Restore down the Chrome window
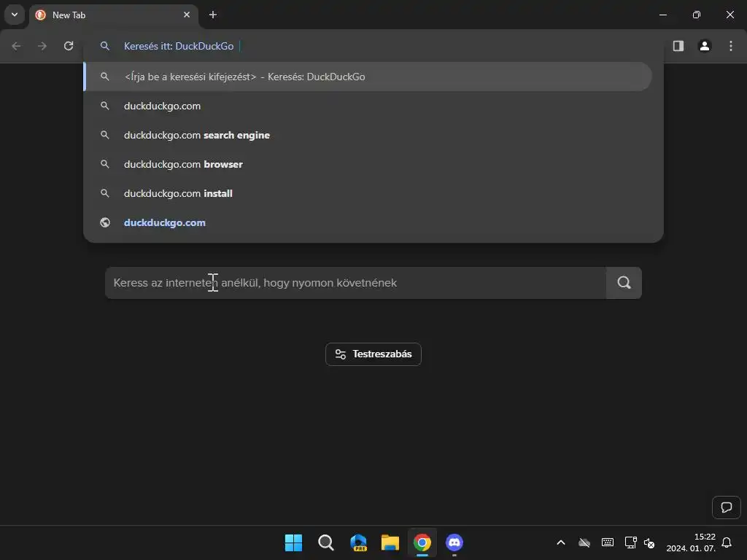 tap(697, 15)
